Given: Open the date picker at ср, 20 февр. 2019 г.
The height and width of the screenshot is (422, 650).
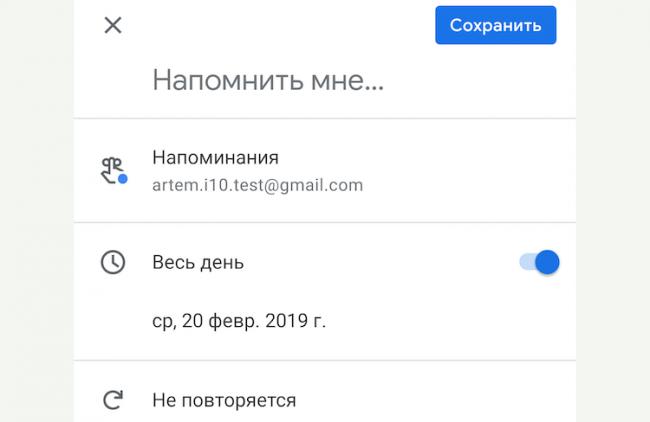Looking at the screenshot, I should (239, 321).
